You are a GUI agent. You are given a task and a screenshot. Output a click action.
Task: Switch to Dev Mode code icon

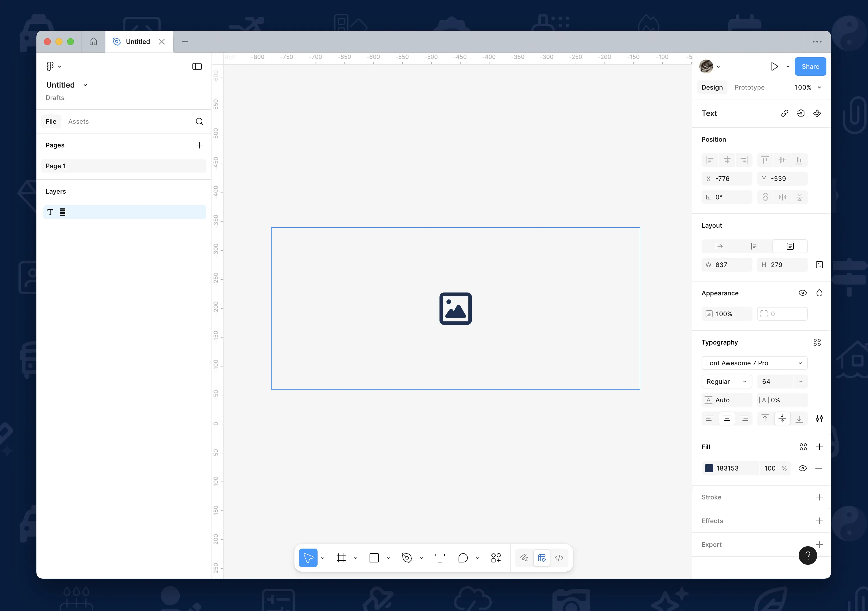pos(559,558)
